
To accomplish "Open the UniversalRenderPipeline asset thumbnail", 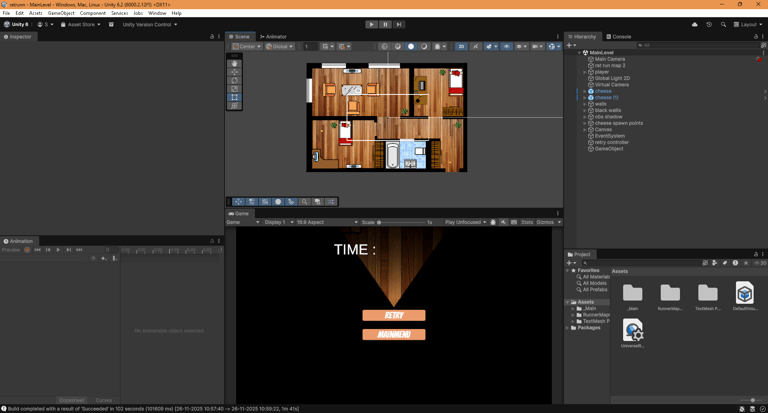I will (632, 331).
